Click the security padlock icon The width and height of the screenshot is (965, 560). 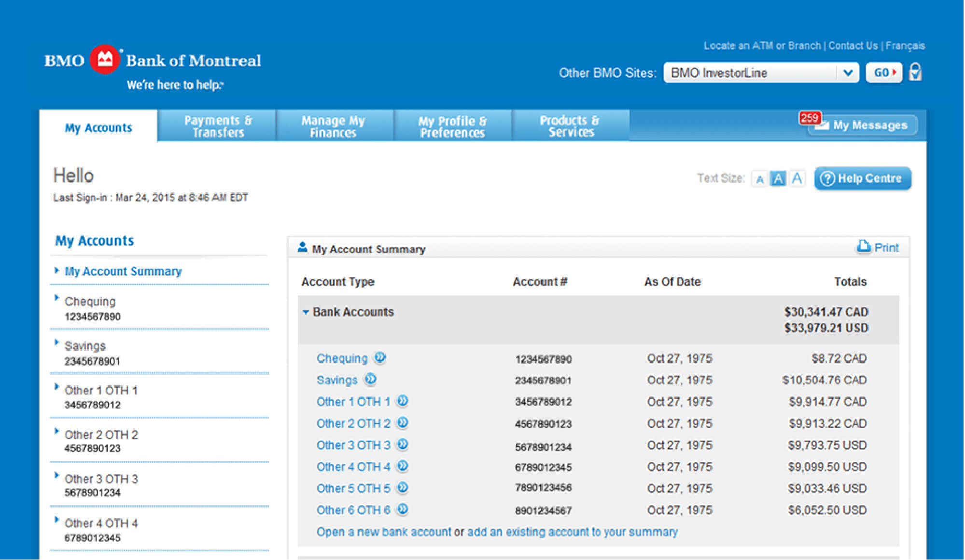(x=915, y=72)
